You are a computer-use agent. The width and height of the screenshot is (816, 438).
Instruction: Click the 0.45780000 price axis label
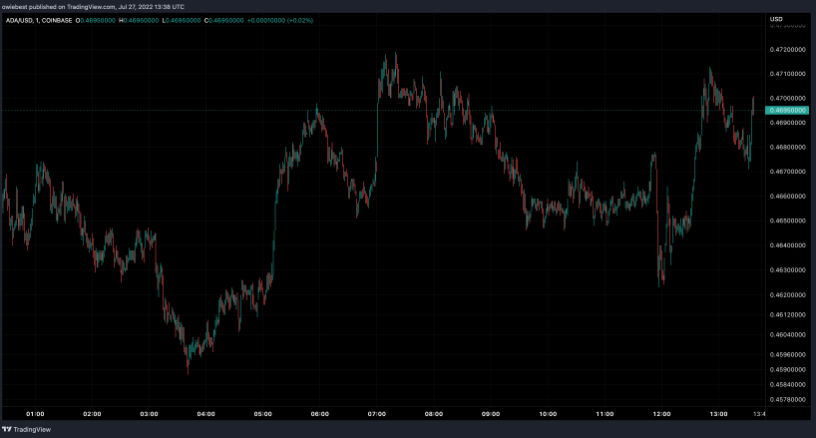(787, 400)
